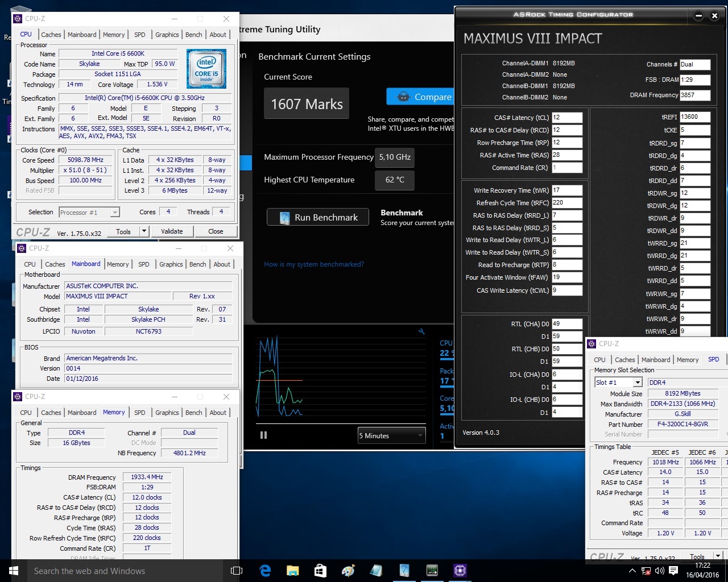Click Tools button in the CPU-Z CPU window
This screenshot has width=728, height=582.
click(123, 231)
